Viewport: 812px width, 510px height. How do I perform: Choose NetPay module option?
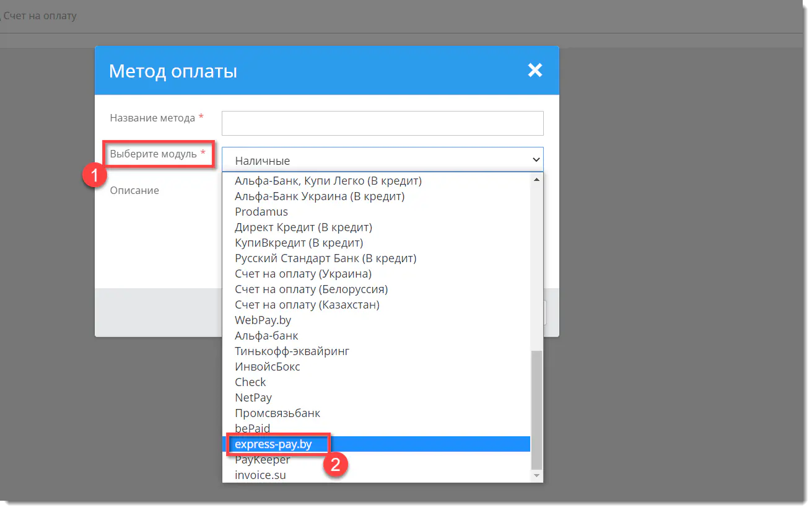[x=253, y=398]
